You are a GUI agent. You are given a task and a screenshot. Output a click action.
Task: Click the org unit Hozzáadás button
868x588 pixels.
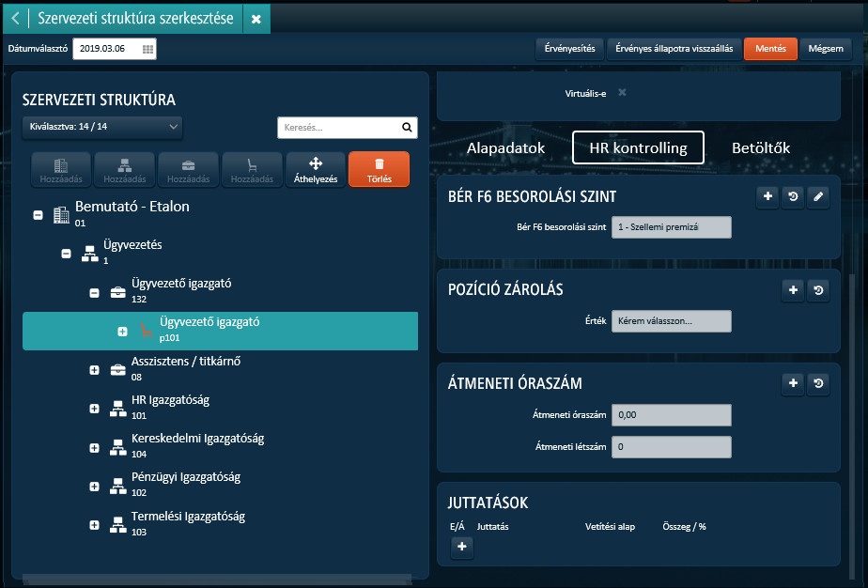point(125,169)
